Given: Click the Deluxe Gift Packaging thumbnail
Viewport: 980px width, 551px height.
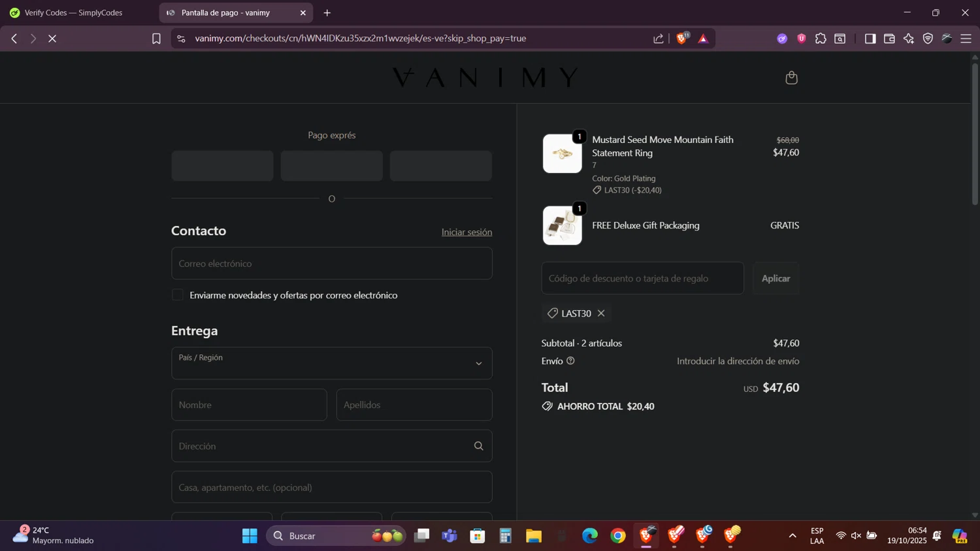Looking at the screenshot, I should [x=563, y=225].
